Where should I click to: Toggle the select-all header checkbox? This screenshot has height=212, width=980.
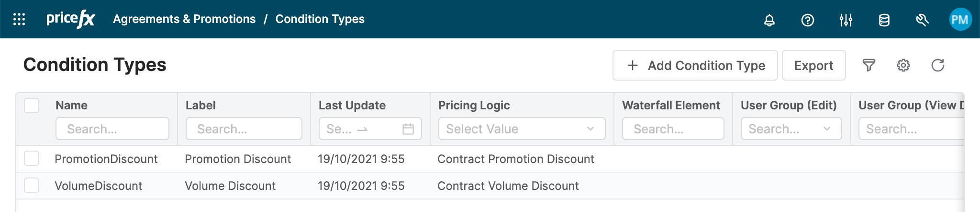[32, 106]
